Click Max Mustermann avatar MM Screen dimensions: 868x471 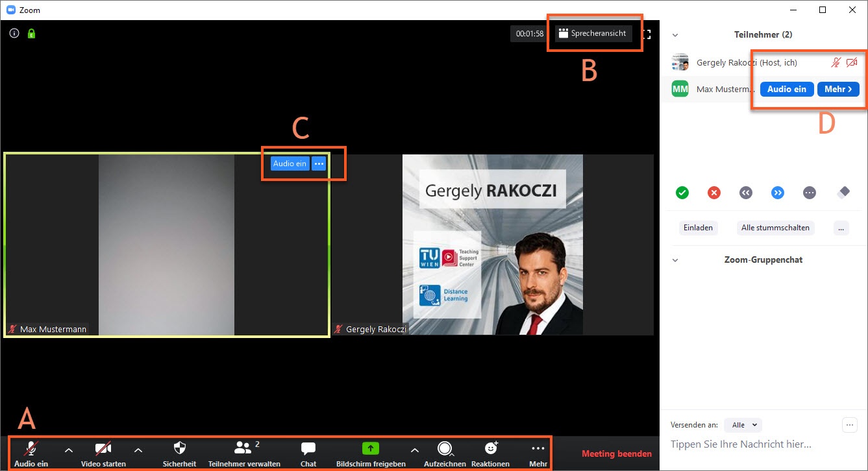[x=680, y=89]
